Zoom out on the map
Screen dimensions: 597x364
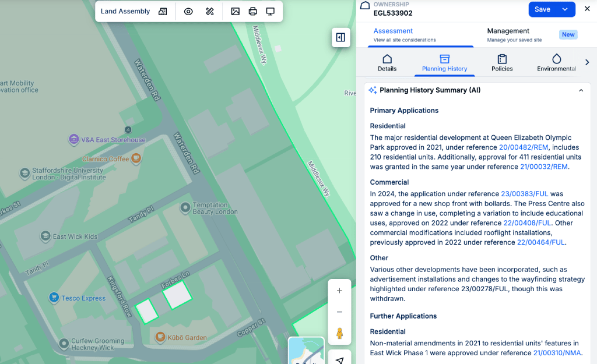pyautogui.click(x=339, y=312)
